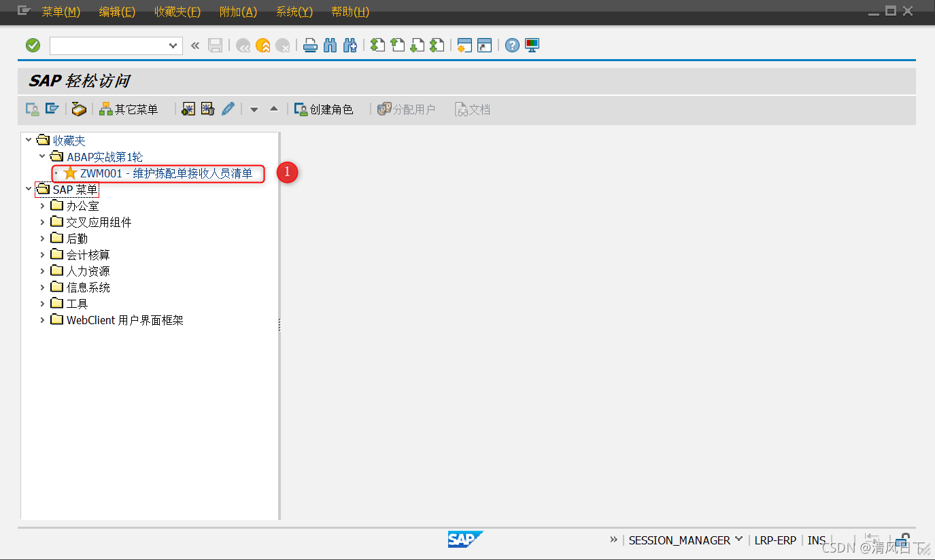Click the 文档 button

click(473, 109)
